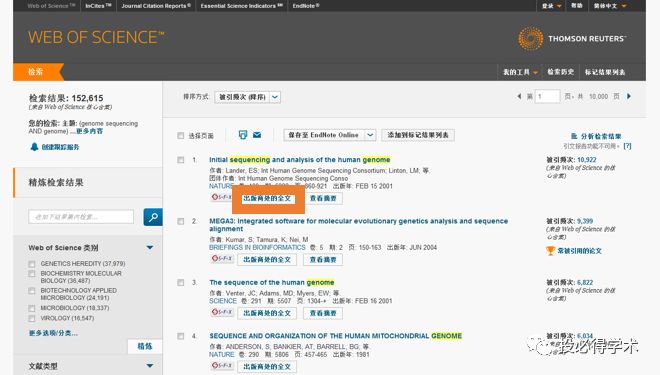Click publisher full text button for MEGA3
The image size is (660, 375).
click(x=267, y=260)
